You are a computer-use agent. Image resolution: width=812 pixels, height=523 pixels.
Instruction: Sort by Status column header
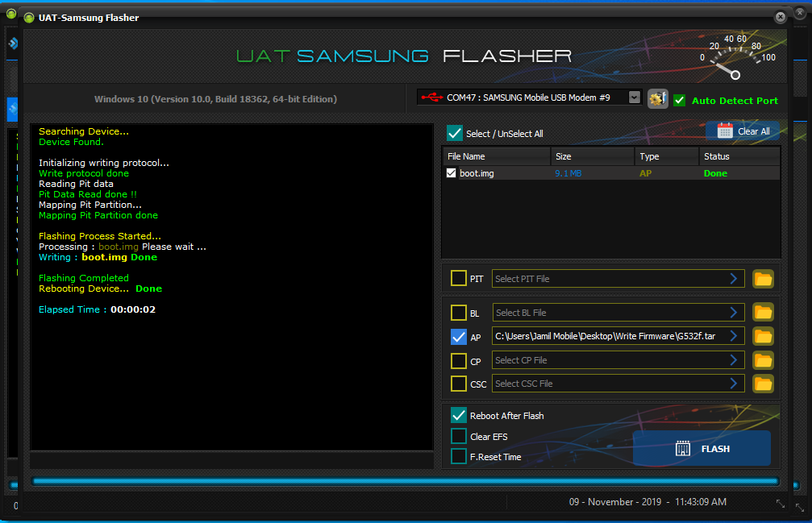739,156
